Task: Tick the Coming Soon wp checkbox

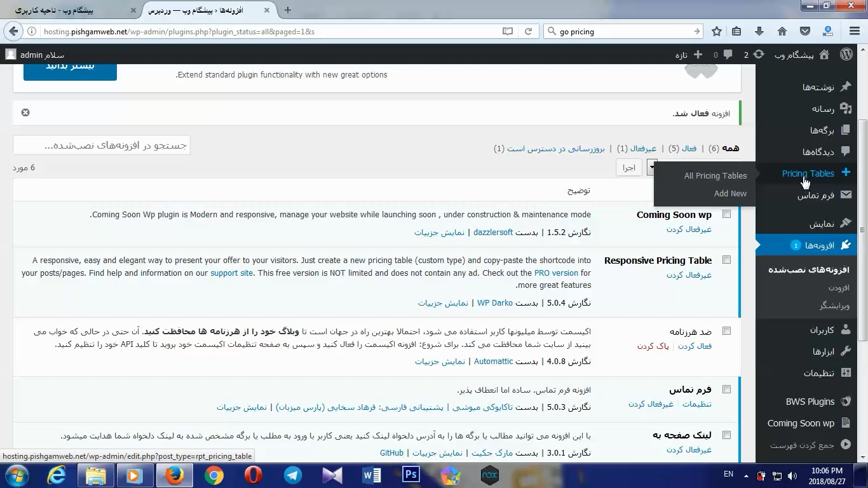Action: [726, 214]
